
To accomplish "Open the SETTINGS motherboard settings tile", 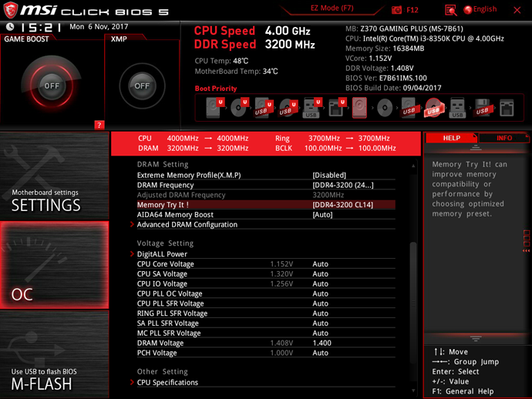I will click(54, 176).
